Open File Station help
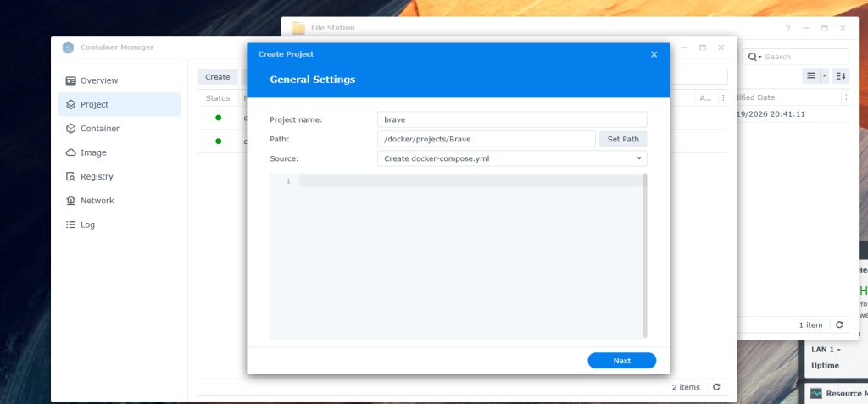 pos(787,28)
